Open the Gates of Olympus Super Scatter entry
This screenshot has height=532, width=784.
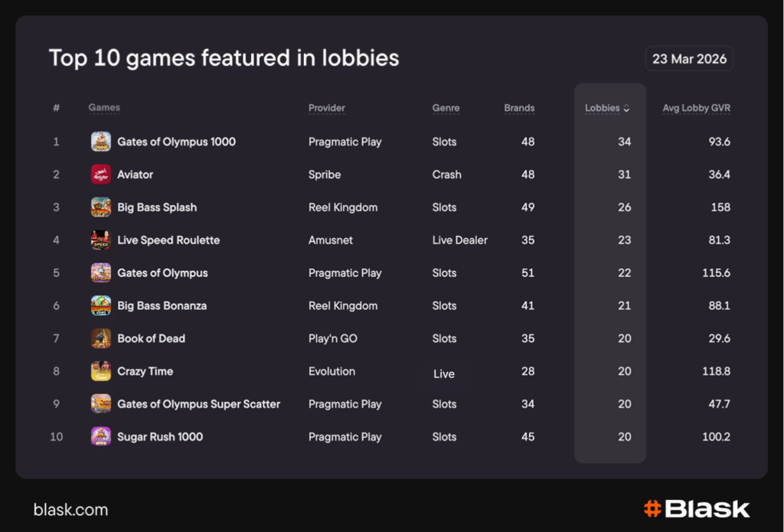(198, 404)
